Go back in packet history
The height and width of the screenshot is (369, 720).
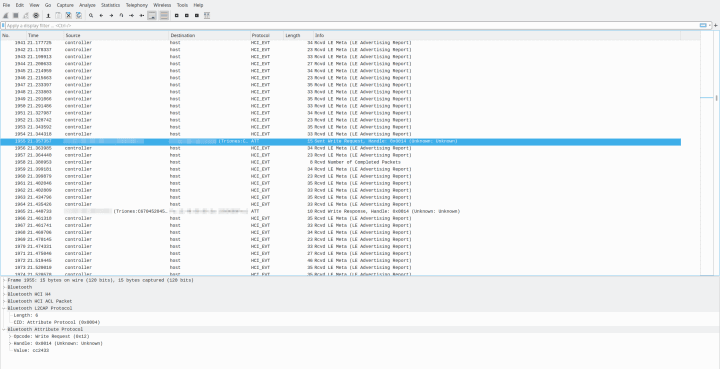(x=101, y=16)
